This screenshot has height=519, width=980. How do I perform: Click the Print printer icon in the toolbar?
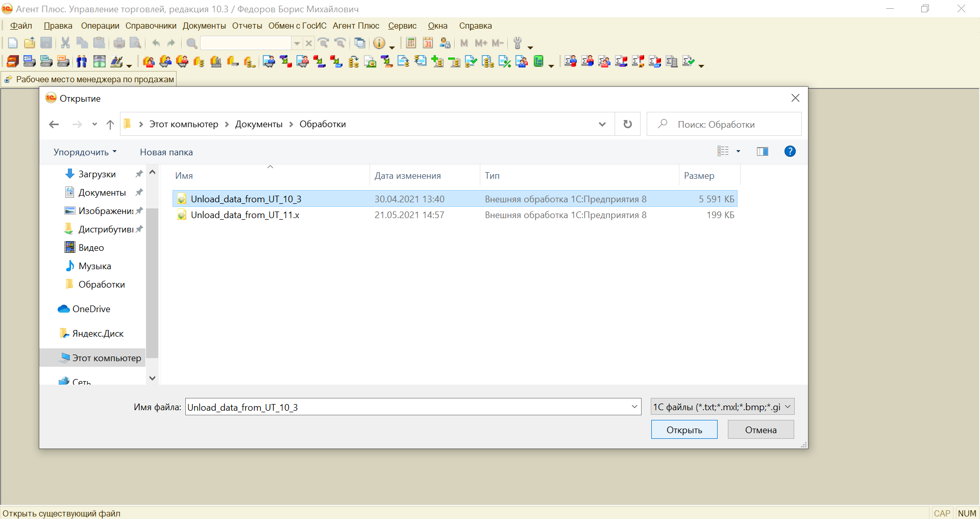pyautogui.click(x=119, y=43)
